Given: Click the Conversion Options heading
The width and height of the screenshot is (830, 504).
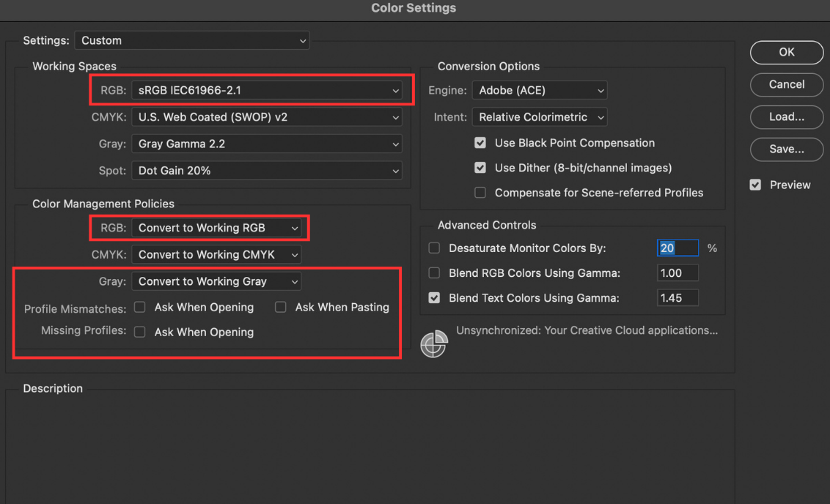Looking at the screenshot, I should coord(488,66).
